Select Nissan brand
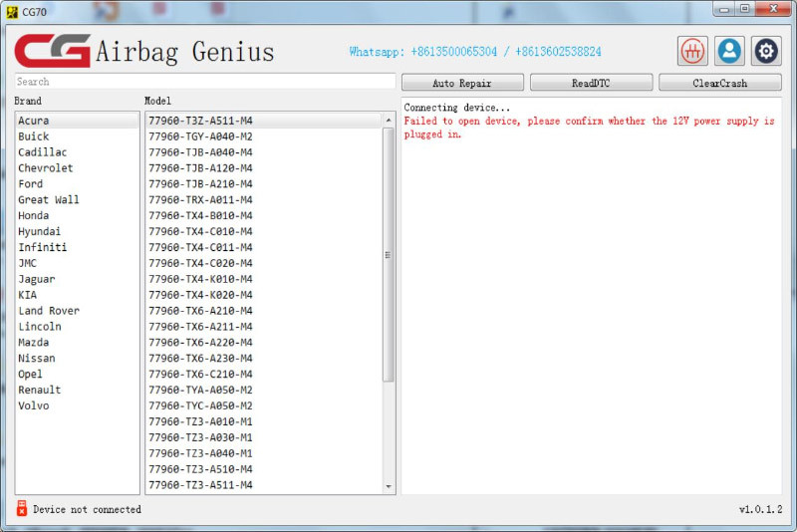 click(78, 359)
